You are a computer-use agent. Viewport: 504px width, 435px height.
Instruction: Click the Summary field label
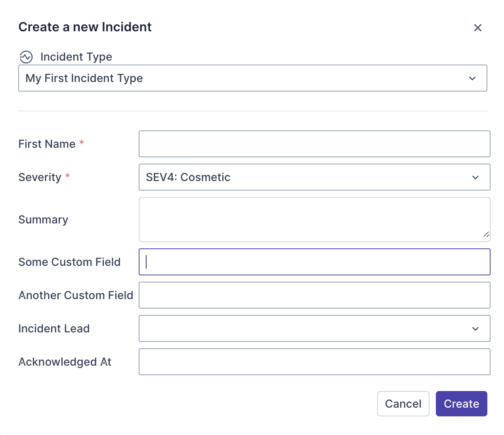coord(43,219)
